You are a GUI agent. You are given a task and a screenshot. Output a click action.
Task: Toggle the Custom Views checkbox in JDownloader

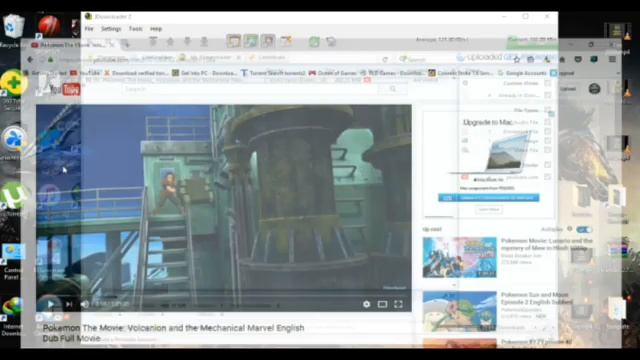548,83
